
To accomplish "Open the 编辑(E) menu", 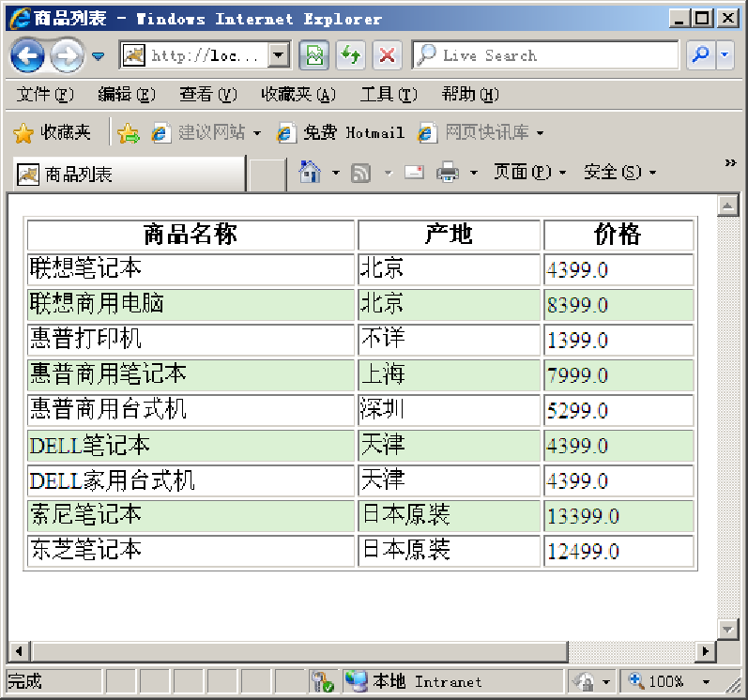I will click(x=127, y=95).
